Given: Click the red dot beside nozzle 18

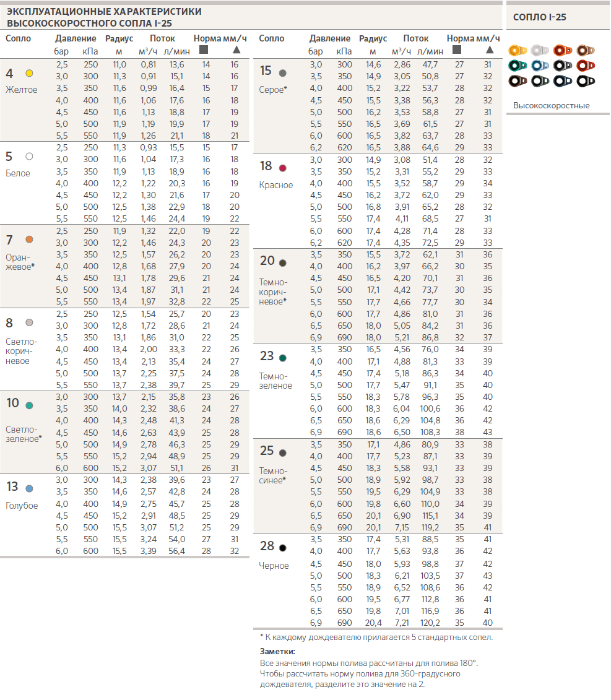Looking at the screenshot, I should coord(283,168).
